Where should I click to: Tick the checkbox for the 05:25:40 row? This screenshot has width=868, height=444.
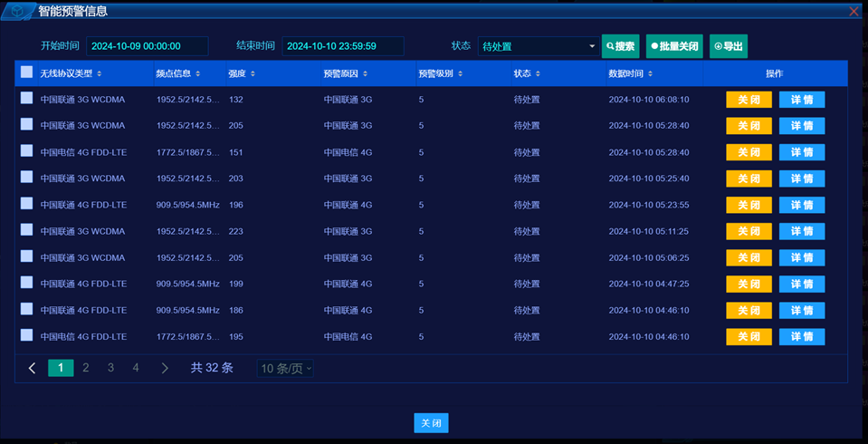[x=26, y=177]
